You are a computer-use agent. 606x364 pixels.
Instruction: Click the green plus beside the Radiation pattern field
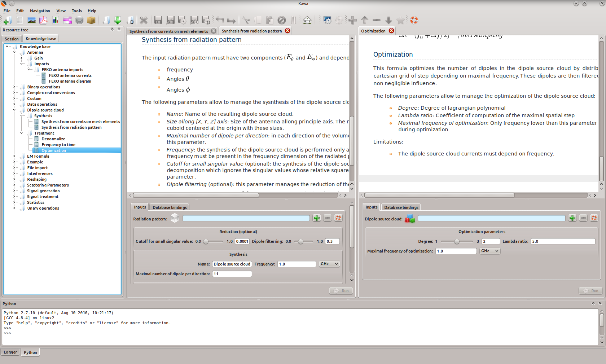pos(316,218)
